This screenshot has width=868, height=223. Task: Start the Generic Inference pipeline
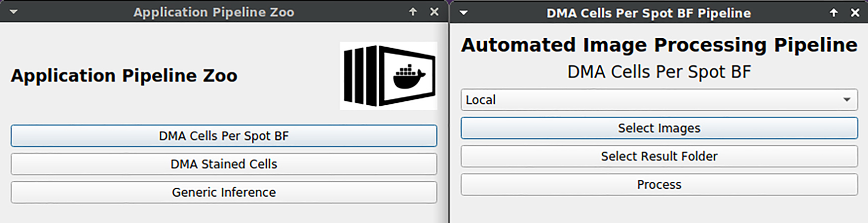[x=223, y=193]
